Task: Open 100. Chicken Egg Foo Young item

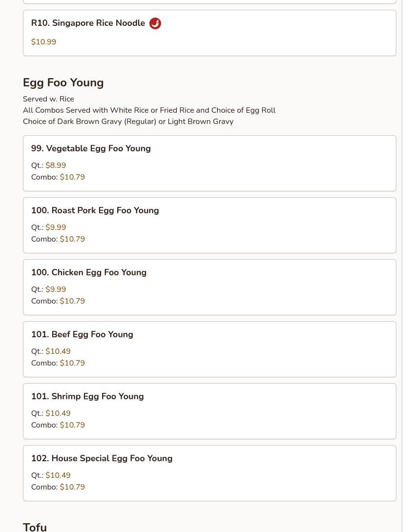Action: pyautogui.click(x=209, y=287)
